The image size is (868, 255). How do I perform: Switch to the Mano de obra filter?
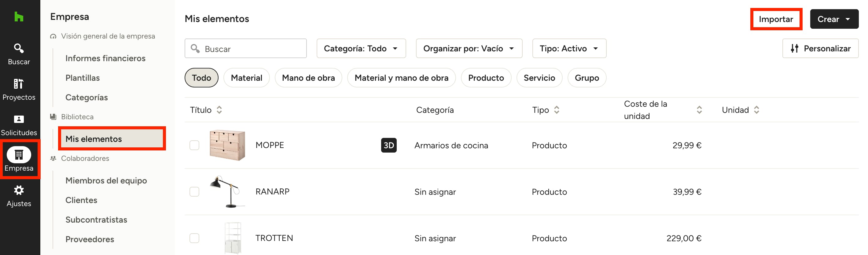(308, 78)
